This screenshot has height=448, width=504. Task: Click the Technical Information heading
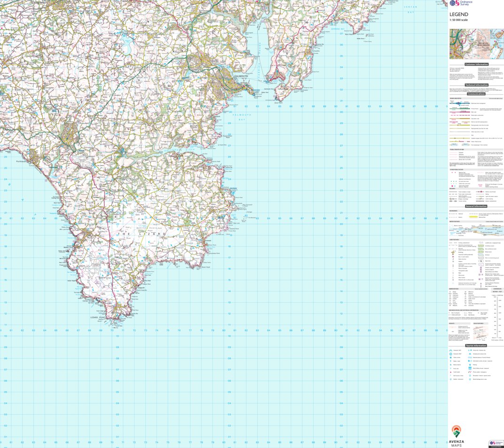(x=476, y=85)
